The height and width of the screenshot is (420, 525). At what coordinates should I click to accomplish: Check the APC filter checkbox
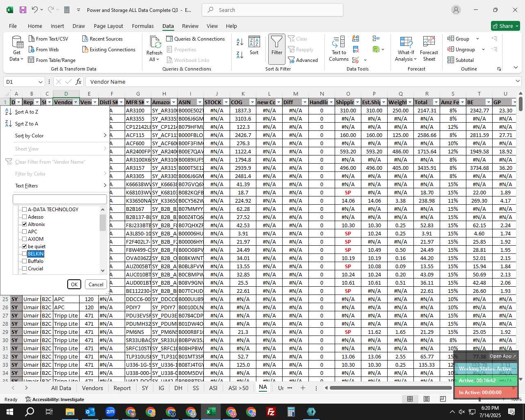25,232
